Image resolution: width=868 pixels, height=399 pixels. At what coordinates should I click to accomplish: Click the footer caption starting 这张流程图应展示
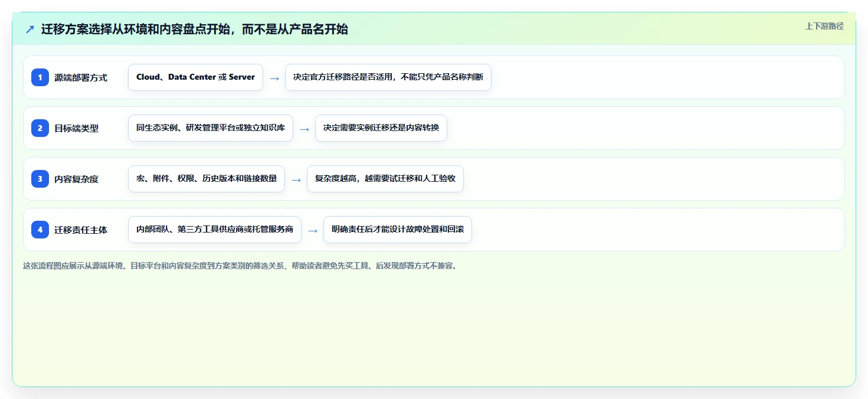(x=240, y=266)
